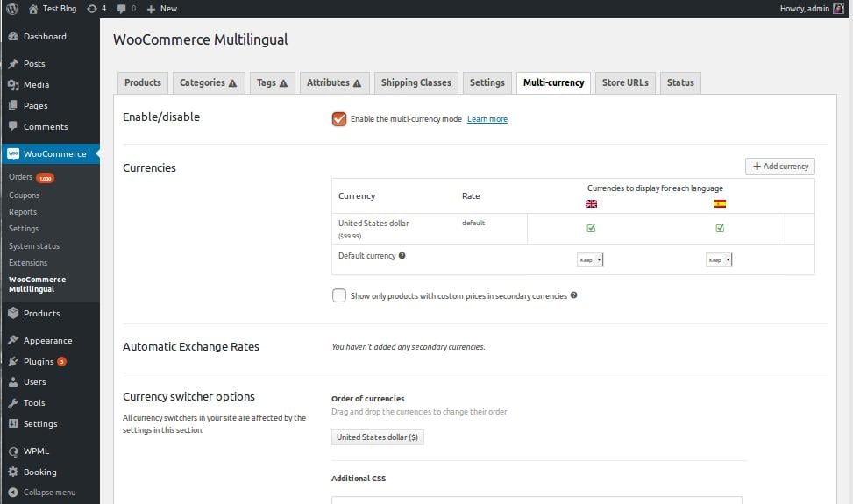Open WooCommerce Multilingual submenu item
The height and width of the screenshot is (504, 853).
pyautogui.click(x=37, y=284)
